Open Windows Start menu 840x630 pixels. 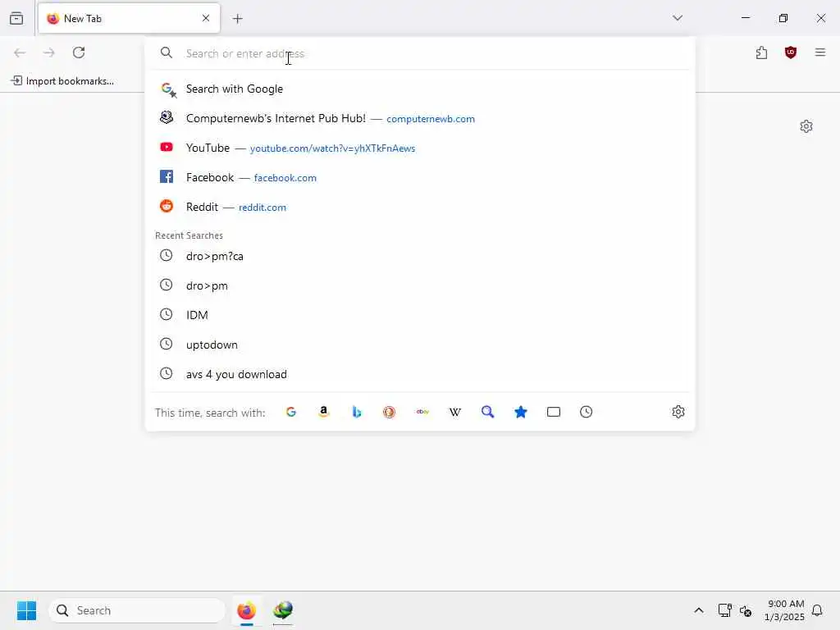coord(26,610)
